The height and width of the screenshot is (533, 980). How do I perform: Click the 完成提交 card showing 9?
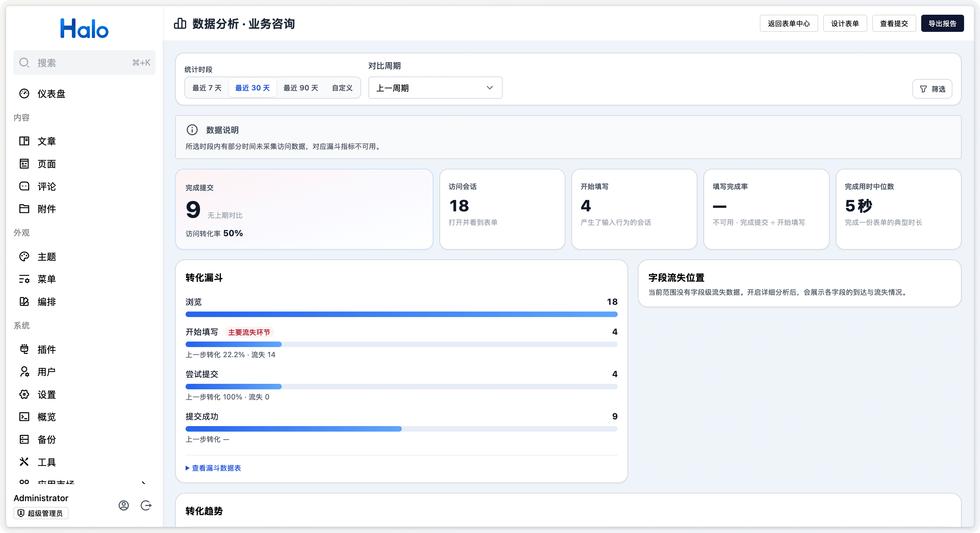coord(304,209)
